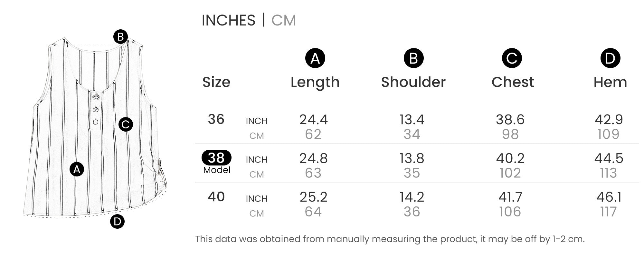Select the INCHES unit tab
The height and width of the screenshot is (260, 644).
[x=228, y=20]
